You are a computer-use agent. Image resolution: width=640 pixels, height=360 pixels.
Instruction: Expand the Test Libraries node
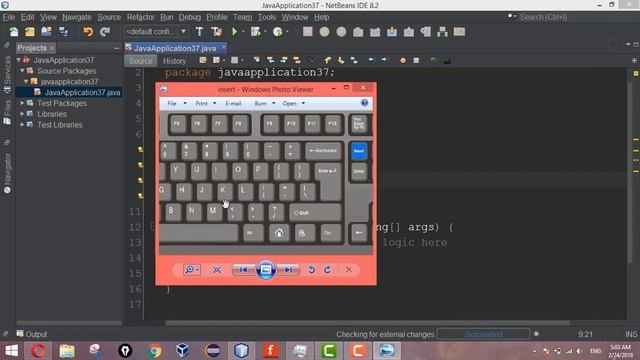pos(22,124)
